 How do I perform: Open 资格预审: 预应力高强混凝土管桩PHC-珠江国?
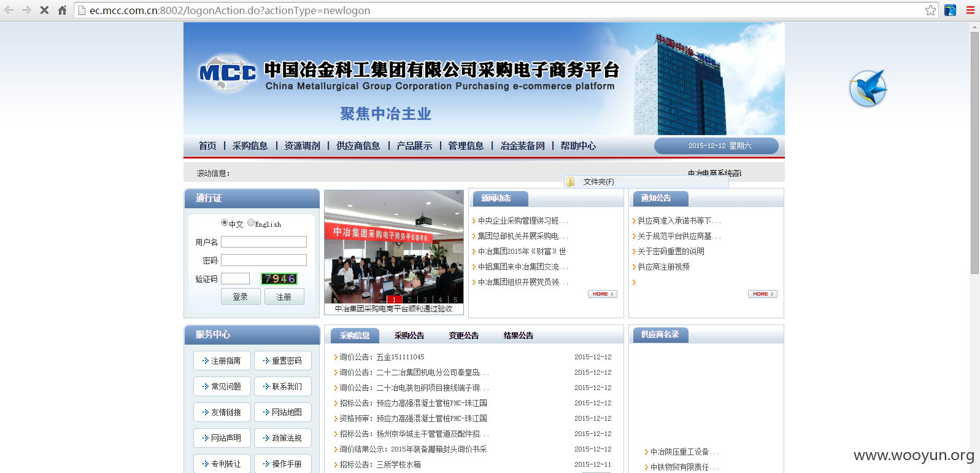414,418
